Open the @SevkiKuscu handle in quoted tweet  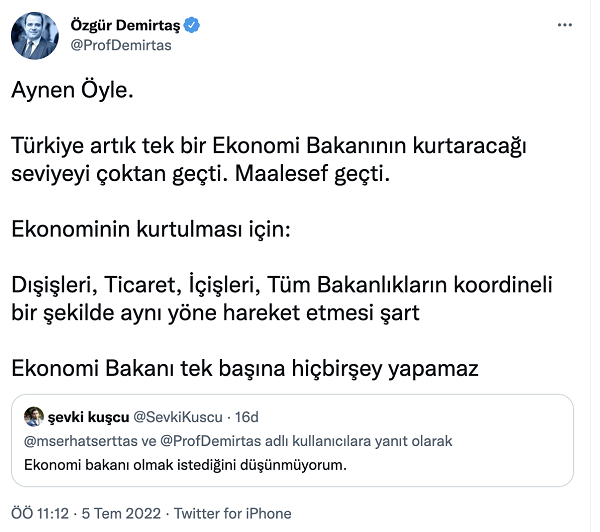(x=178, y=417)
